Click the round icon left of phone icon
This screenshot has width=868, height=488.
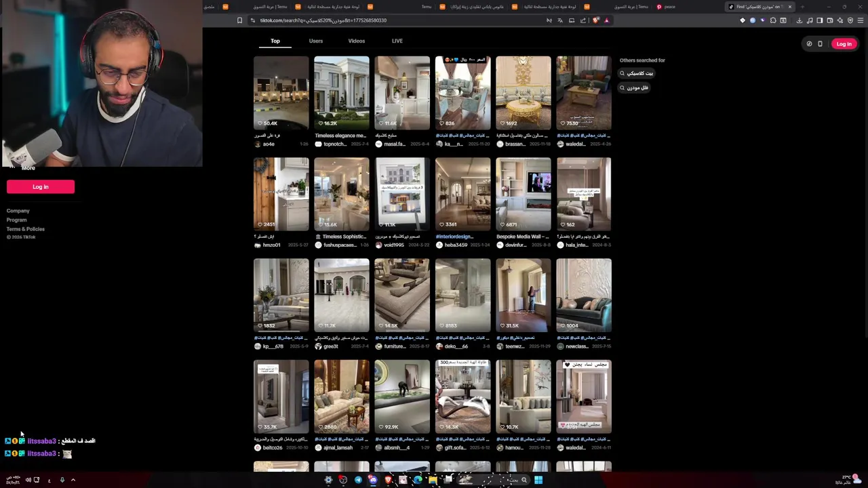pos(809,44)
